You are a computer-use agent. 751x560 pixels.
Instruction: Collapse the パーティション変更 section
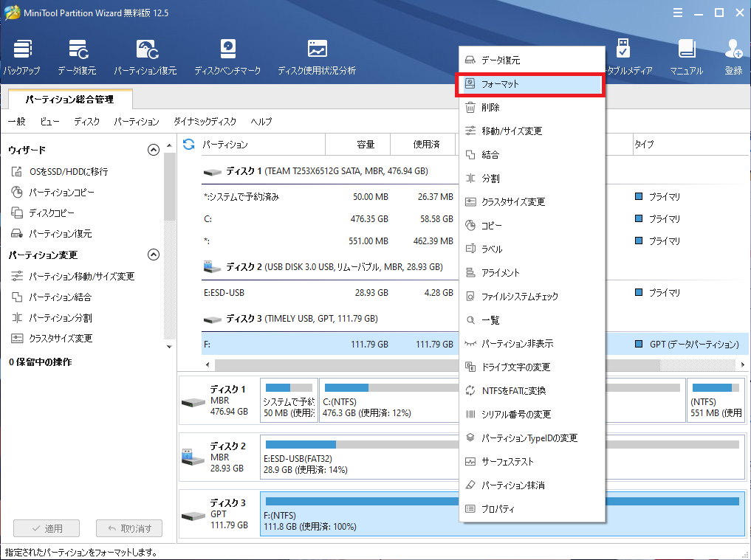click(154, 255)
